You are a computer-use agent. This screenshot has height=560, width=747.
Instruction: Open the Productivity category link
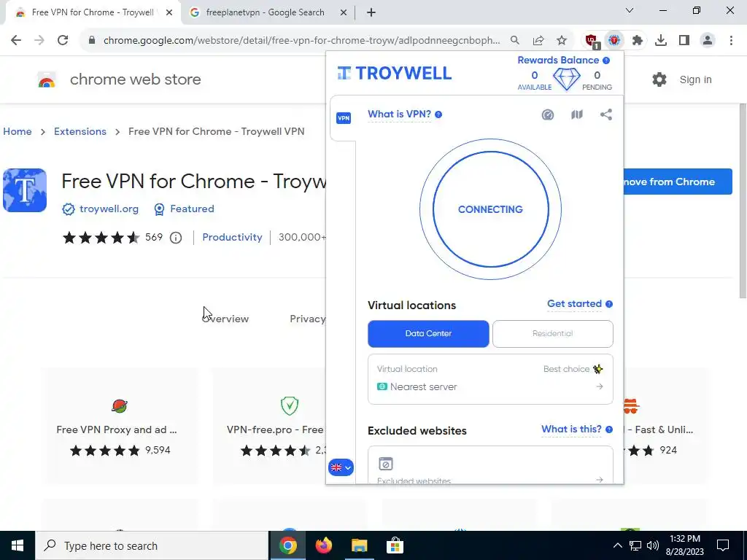pyautogui.click(x=232, y=237)
